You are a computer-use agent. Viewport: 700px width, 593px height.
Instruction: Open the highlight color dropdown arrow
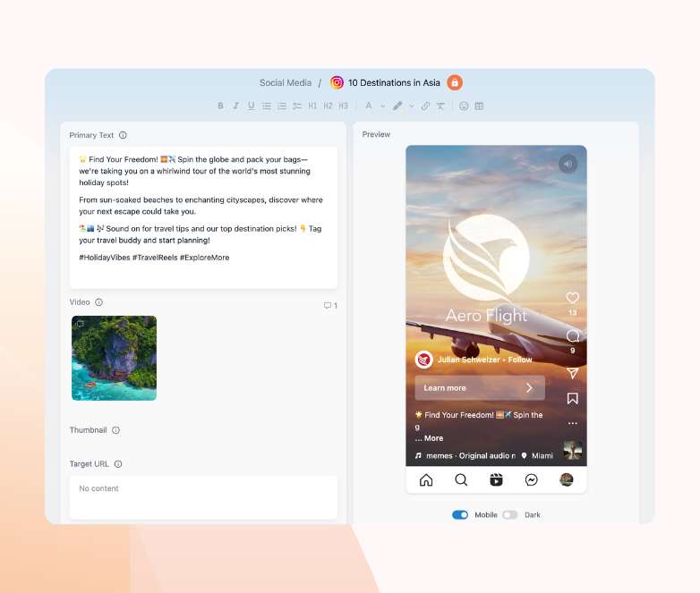click(x=411, y=106)
